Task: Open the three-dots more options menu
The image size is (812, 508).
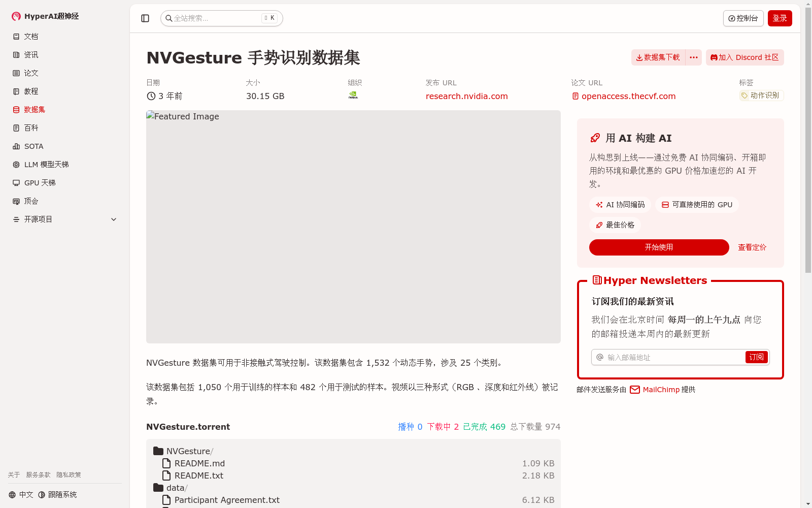Action: click(694, 57)
